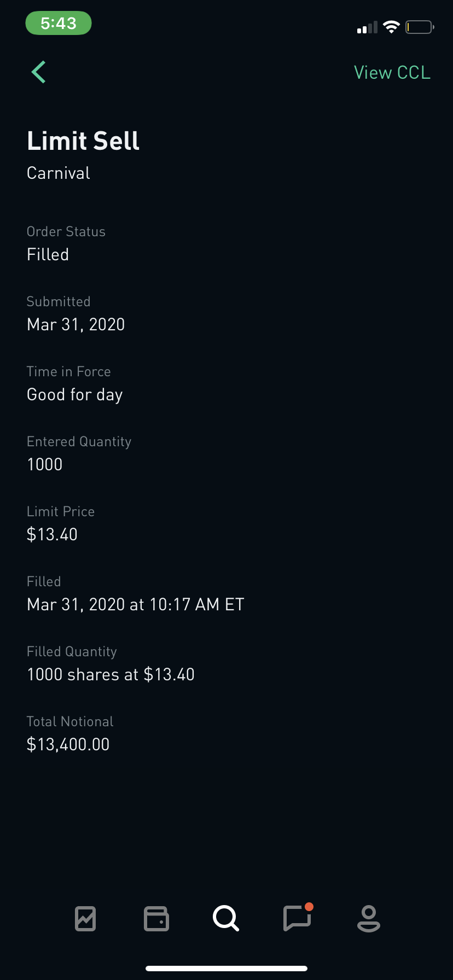The image size is (453, 980).
Task: Tap the Limit Sell heading
Action: click(83, 141)
